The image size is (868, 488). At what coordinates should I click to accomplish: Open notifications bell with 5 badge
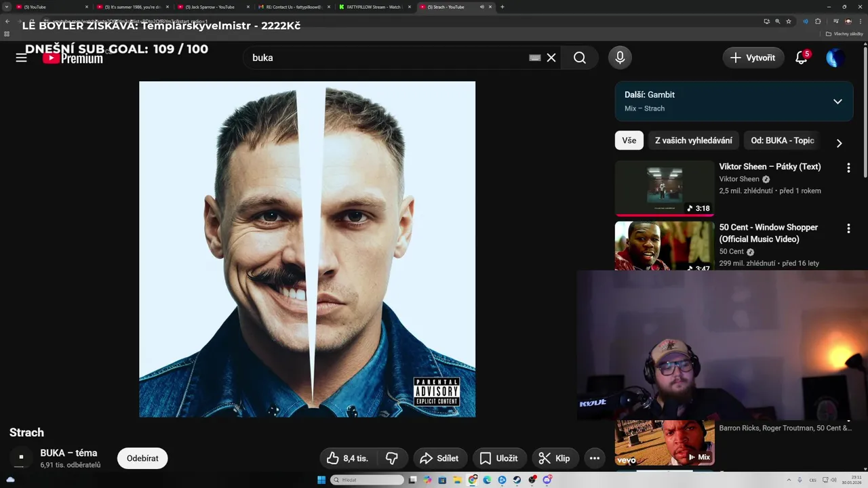tap(802, 58)
